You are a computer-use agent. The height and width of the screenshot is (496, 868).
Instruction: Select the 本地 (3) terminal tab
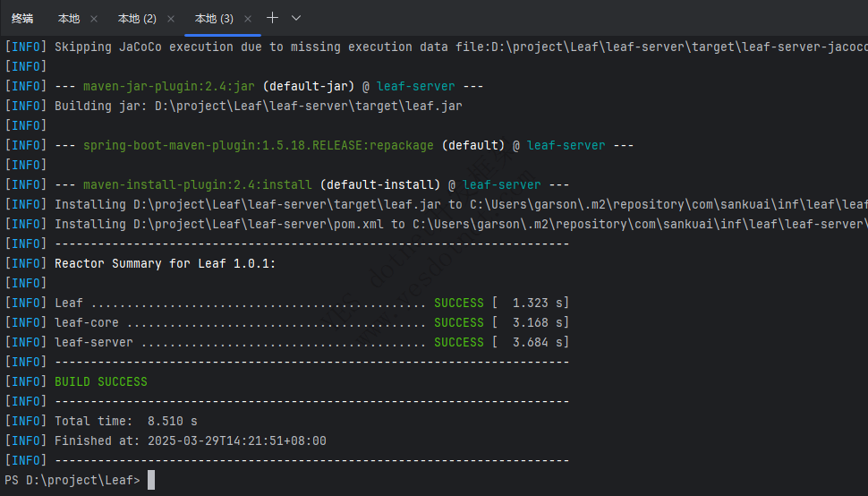pyautogui.click(x=214, y=19)
